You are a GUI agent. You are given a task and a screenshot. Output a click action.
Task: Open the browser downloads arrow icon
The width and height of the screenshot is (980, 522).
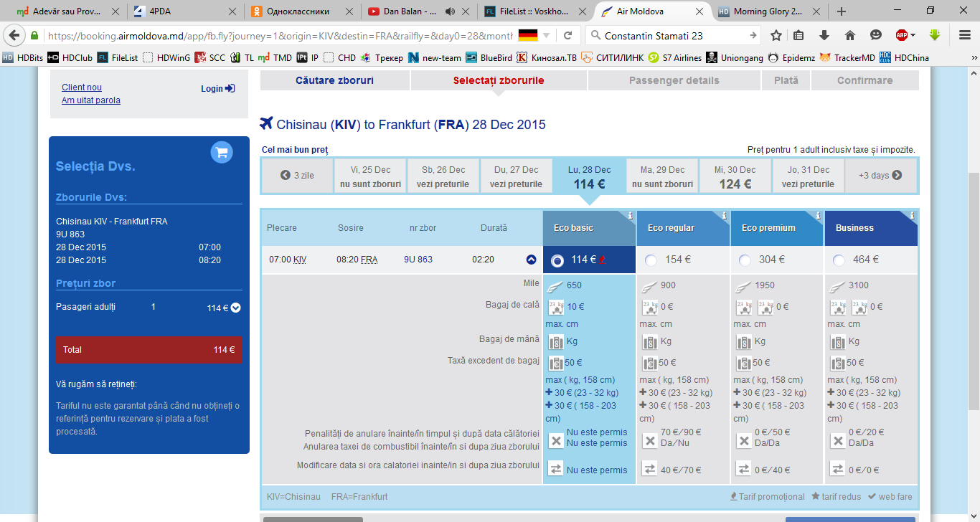click(x=824, y=36)
